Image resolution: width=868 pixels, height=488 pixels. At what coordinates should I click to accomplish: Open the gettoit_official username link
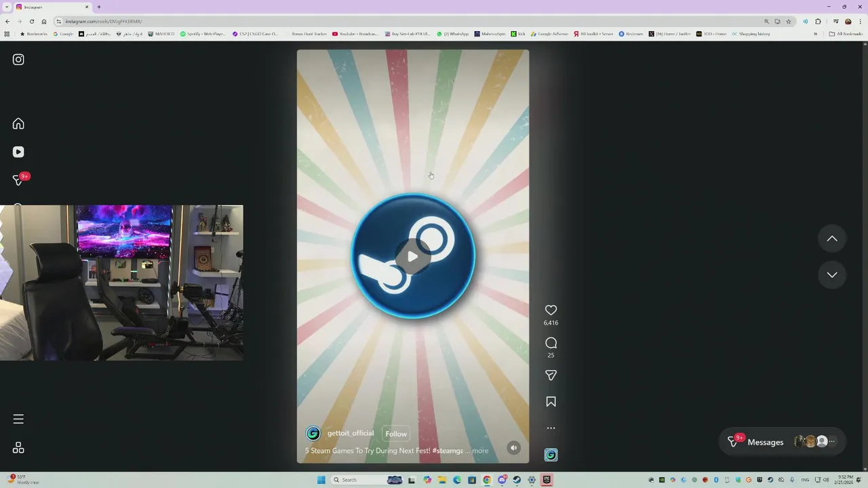pos(351,433)
